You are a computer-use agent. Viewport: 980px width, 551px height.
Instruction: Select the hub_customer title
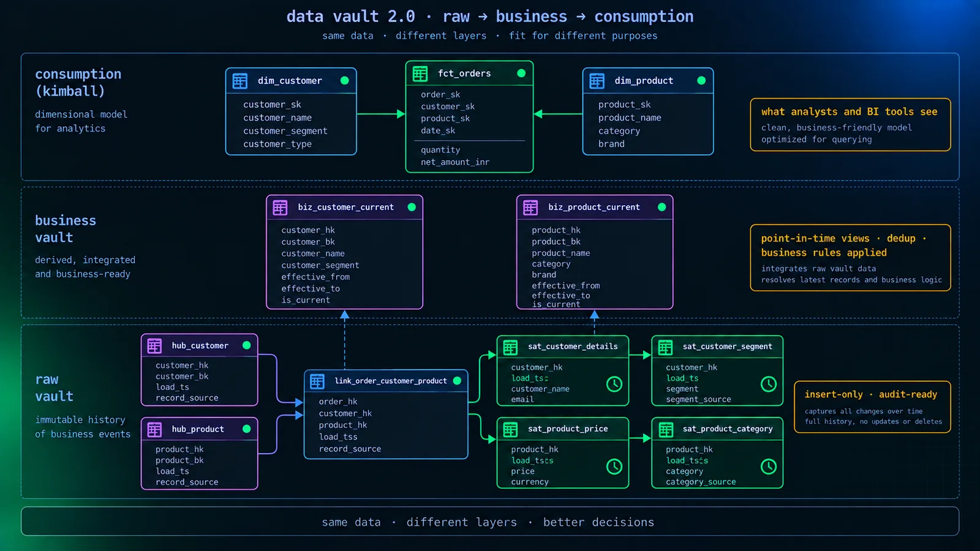200,346
